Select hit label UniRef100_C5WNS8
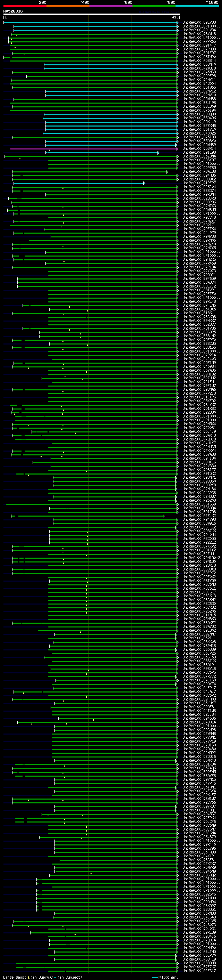The height and width of the screenshot is (980, 222). tap(199, 99)
